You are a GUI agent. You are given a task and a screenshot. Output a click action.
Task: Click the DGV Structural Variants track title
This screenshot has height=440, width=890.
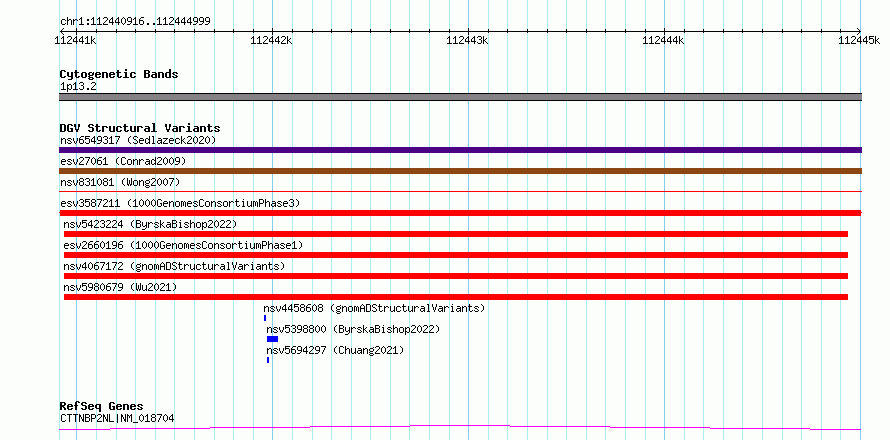click(140, 128)
